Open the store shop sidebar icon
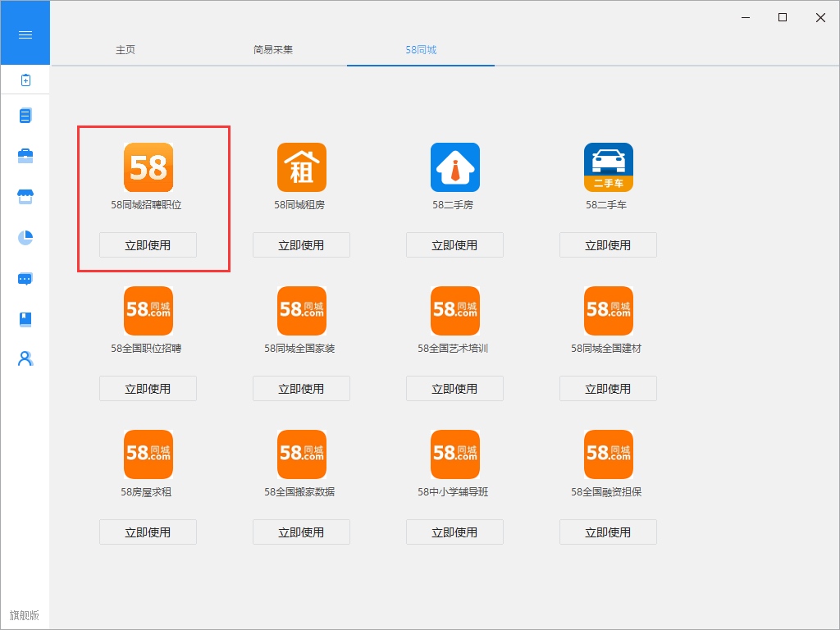 25,197
